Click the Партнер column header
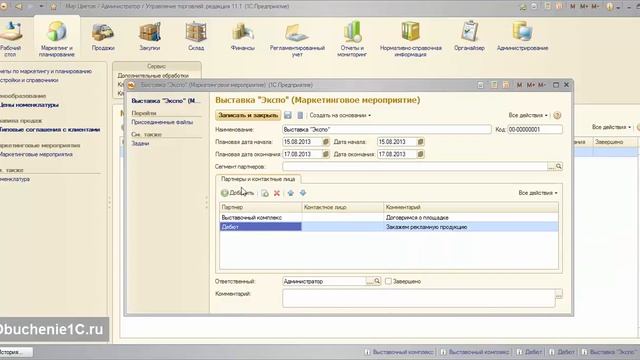The width and height of the screenshot is (640, 360). (260, 207)
